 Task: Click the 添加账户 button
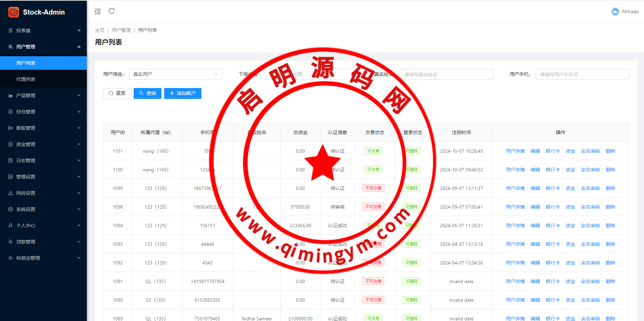click(x=182, y=93)
